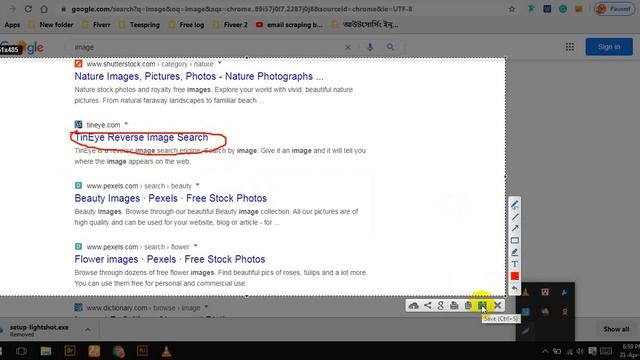Open the Teespring bookmark folder

tap(139, 25)
